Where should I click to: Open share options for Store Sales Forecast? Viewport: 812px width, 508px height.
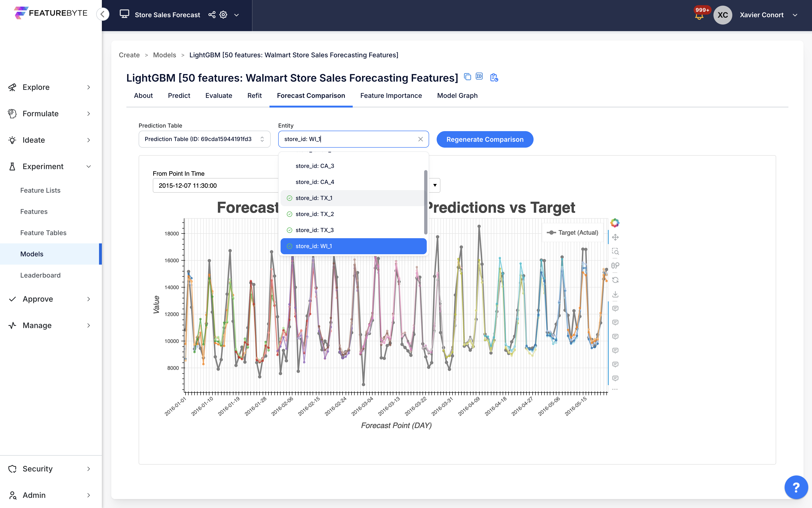211,15
